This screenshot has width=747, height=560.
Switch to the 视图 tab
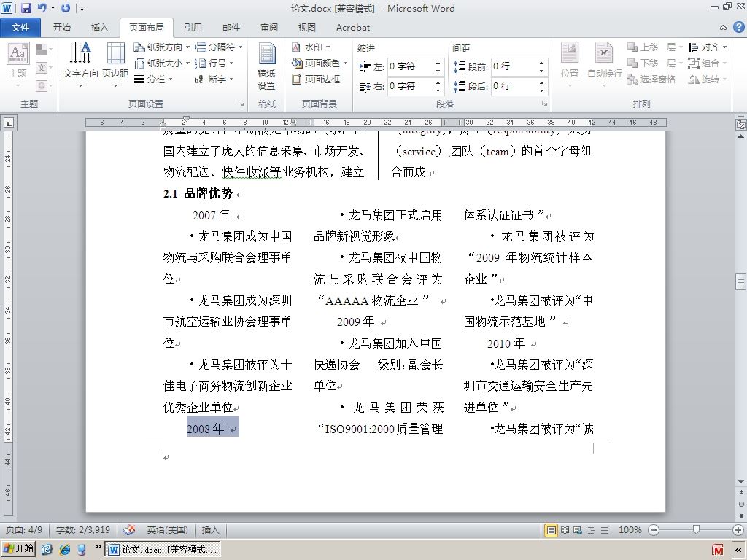tap(307, 28)
